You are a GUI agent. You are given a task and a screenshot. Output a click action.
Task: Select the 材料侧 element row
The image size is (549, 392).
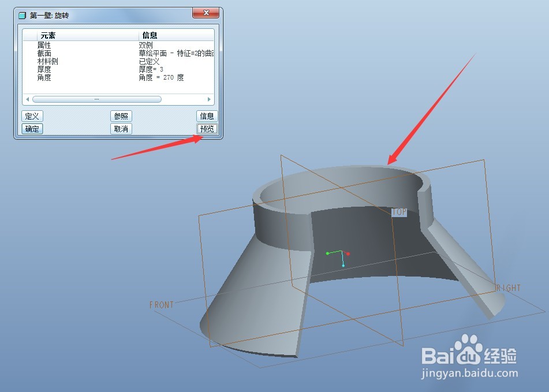pos(118,61)
